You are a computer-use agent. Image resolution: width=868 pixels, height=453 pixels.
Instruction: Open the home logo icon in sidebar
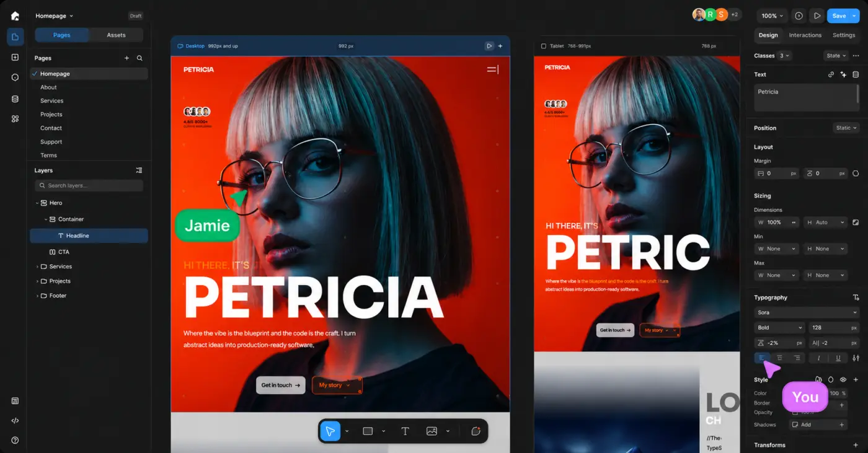pyautogui.click(x=15, y=16)
